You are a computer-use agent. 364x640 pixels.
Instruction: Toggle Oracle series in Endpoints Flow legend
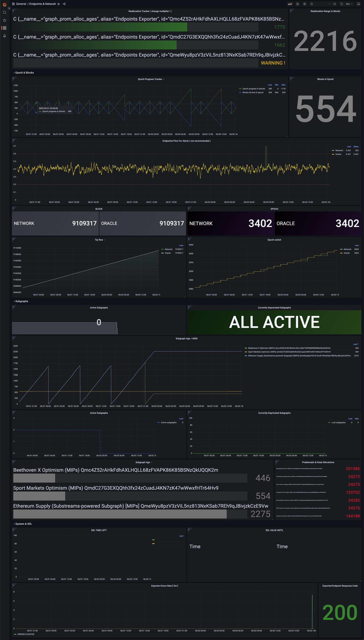point(338,154)
